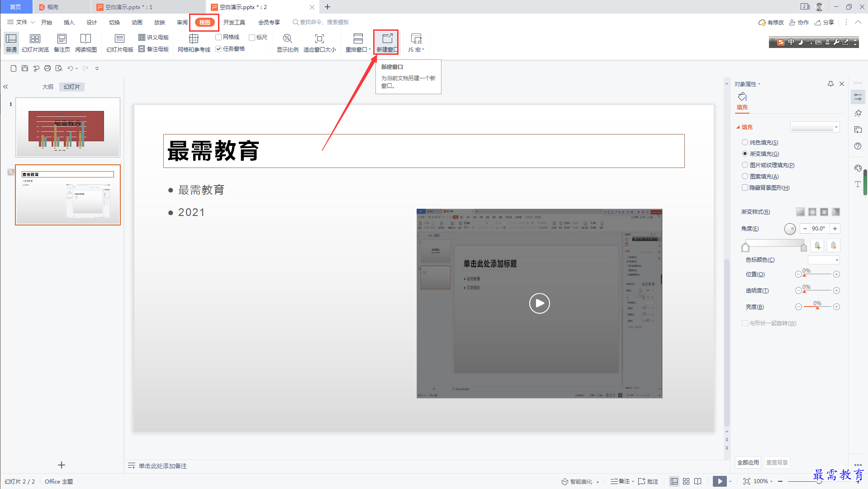Click the Share button
The height and width of the screenshot is (489, 868).
pos(825,22)
